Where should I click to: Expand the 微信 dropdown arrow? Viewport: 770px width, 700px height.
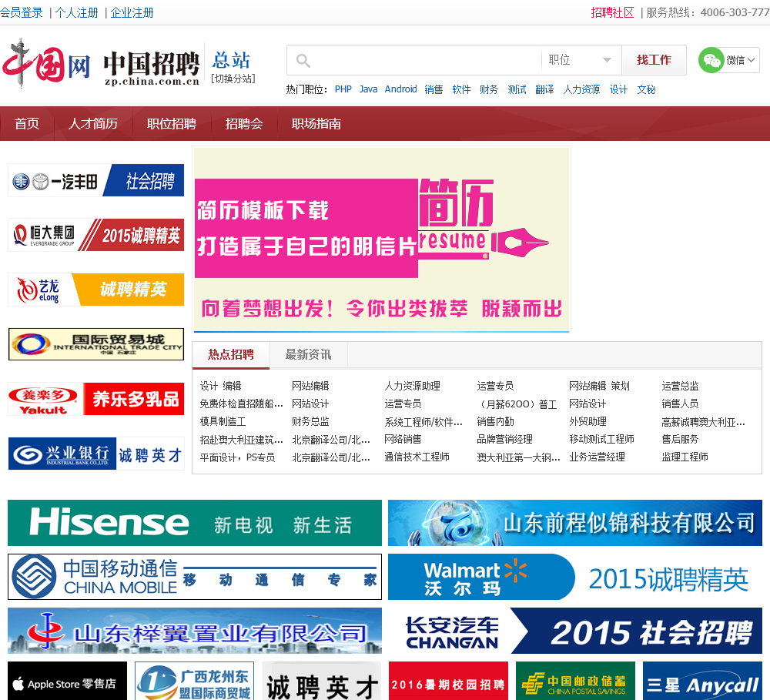[752, 60]
